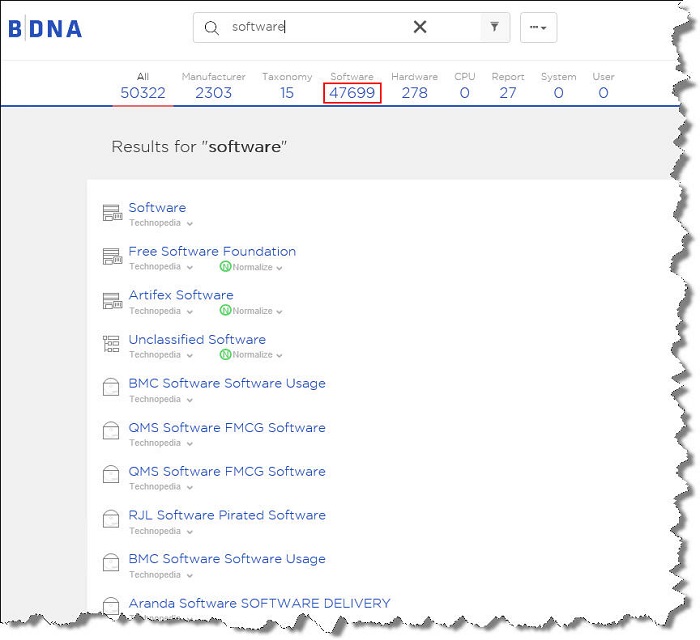Open the Artifex Software result

[x=181, y=295]
